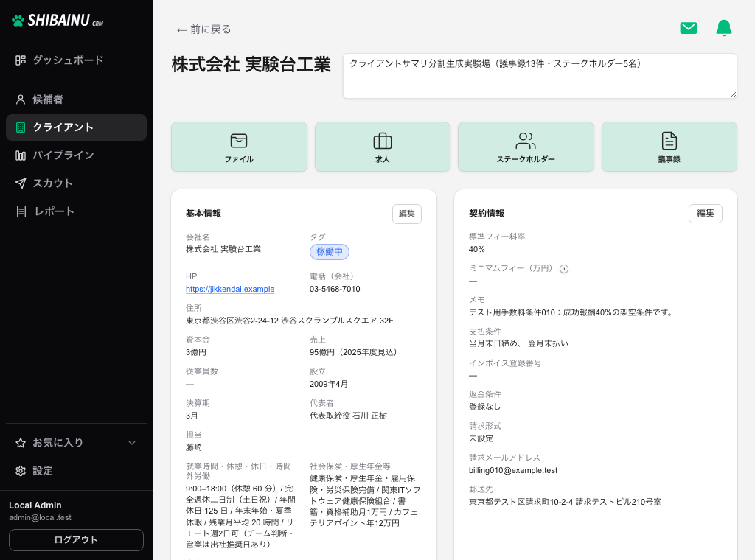The image size is (755, 560).
Task: Open the ファイル card
Action: (239, 147)
